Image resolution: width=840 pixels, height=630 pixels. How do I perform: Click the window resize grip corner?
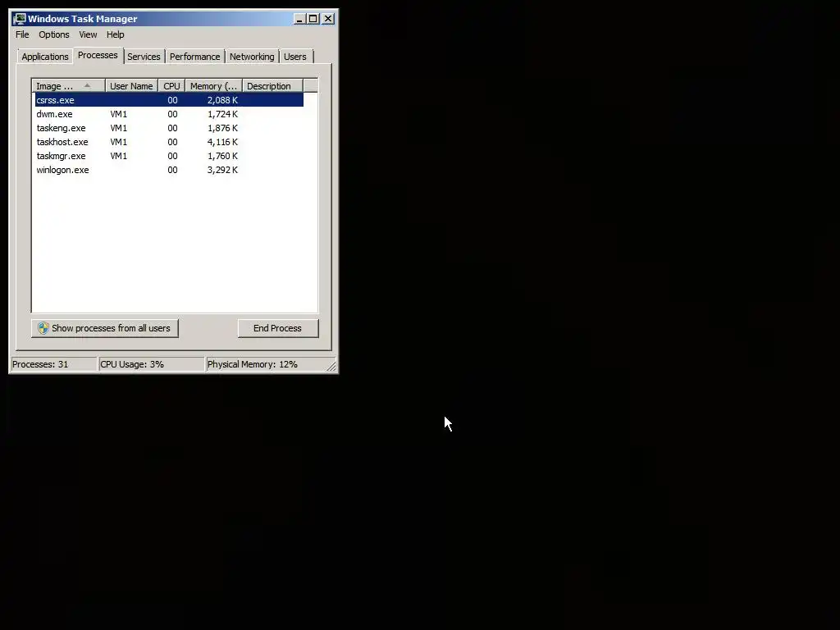331,366
